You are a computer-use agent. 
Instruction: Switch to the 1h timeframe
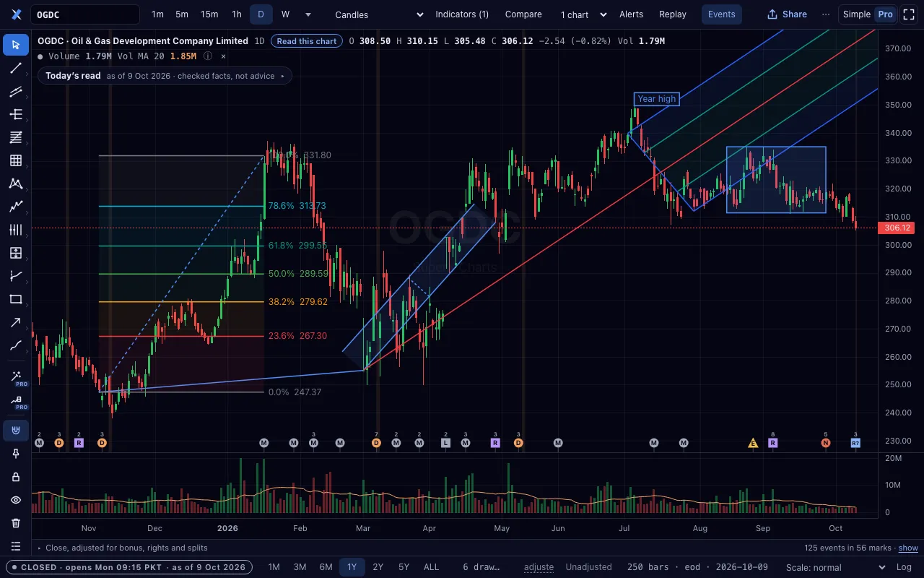click(x=237, y=14)
